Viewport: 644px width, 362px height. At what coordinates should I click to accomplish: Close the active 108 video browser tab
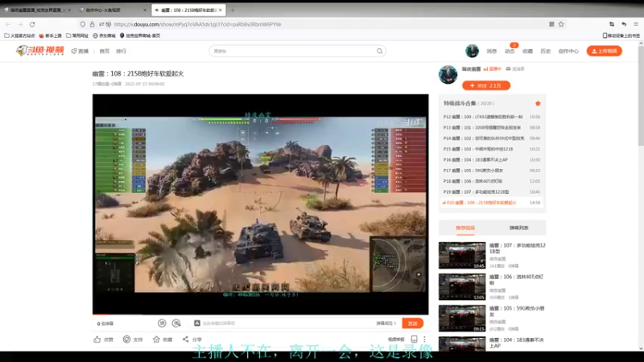221,10
